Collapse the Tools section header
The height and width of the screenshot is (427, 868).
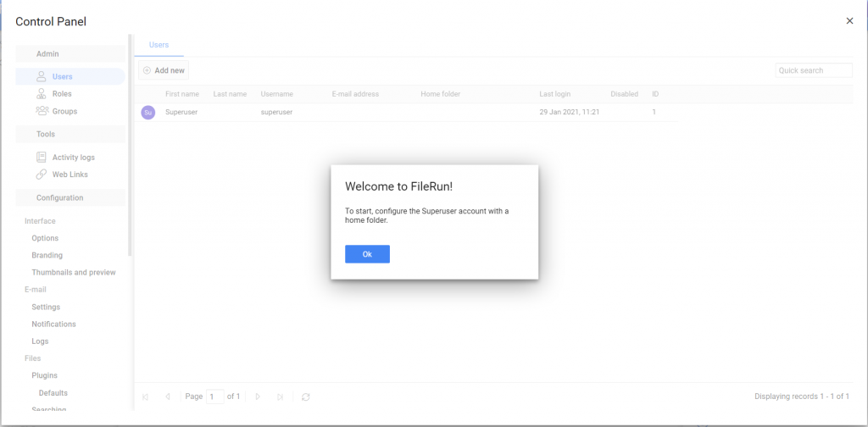pos(70,134)
